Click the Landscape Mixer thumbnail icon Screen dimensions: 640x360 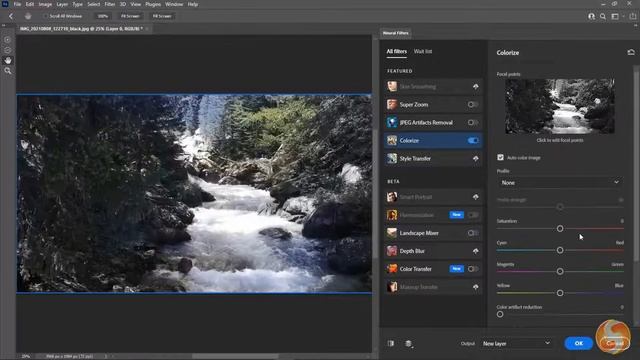392,233
